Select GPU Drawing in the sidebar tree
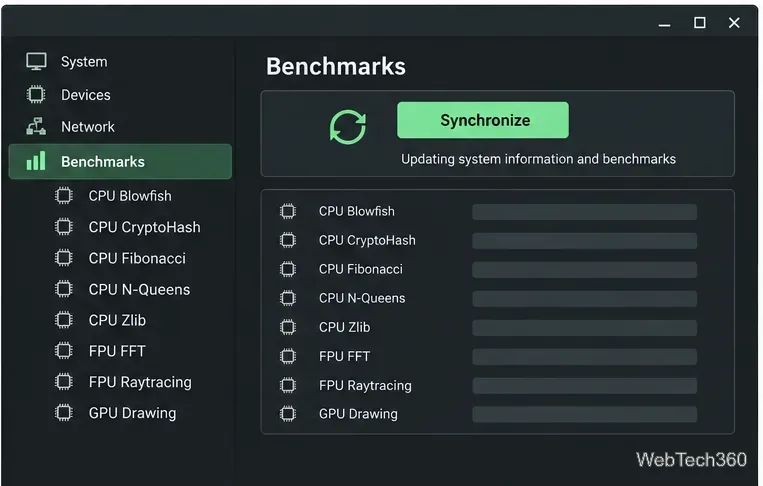The width and height of the screenshot is (763, 486). [x=130, y=413]
